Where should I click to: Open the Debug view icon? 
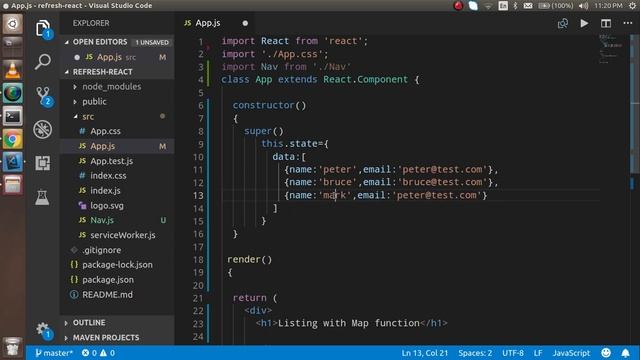click(43, 129)
